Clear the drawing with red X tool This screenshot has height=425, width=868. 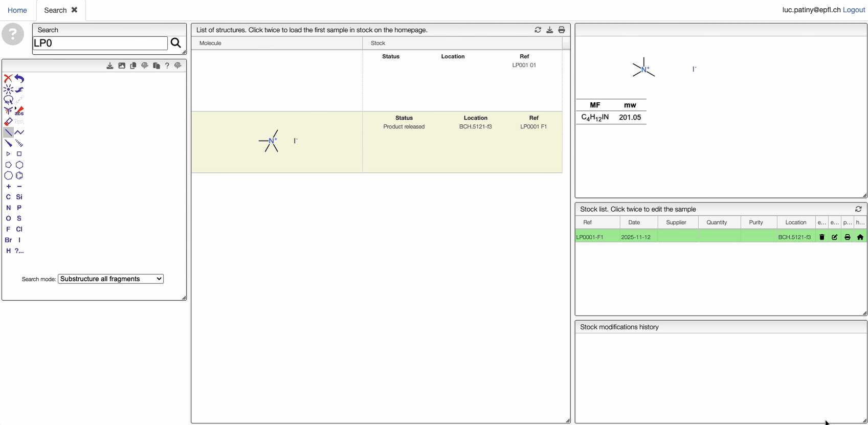pyautogui.click(x=8, y=78)
